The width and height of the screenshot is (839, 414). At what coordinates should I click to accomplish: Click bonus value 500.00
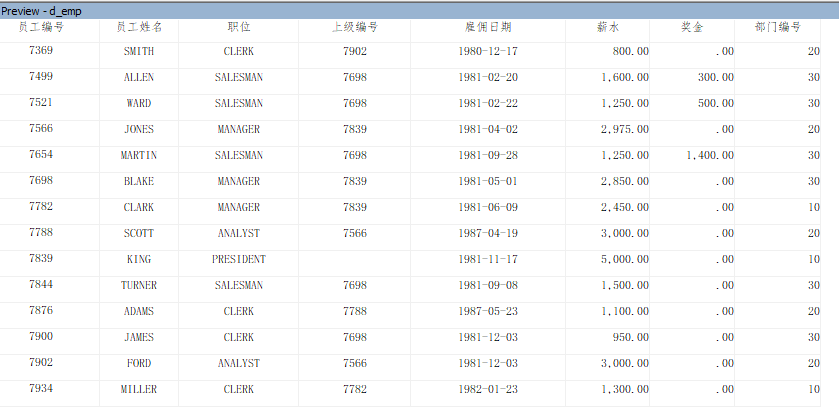716,103
